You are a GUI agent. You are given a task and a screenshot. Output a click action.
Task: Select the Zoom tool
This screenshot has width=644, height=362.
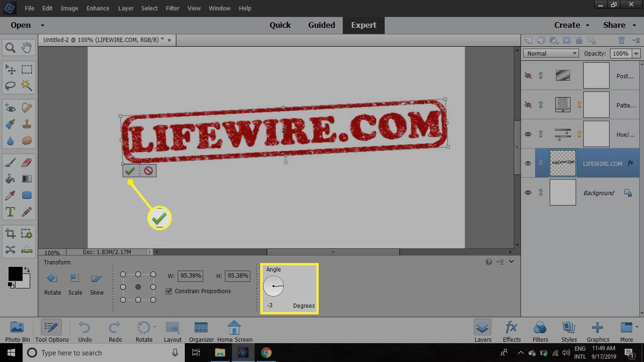tap(10, 47)
